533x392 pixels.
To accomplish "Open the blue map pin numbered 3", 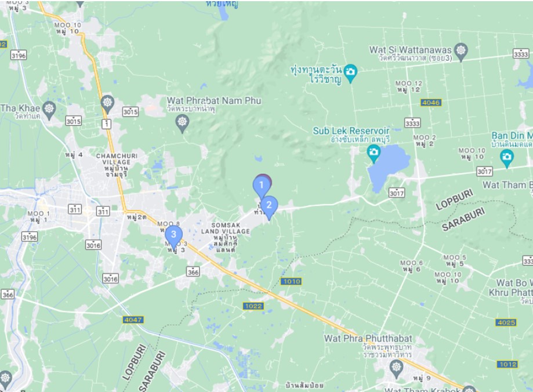I will [173, 237].
